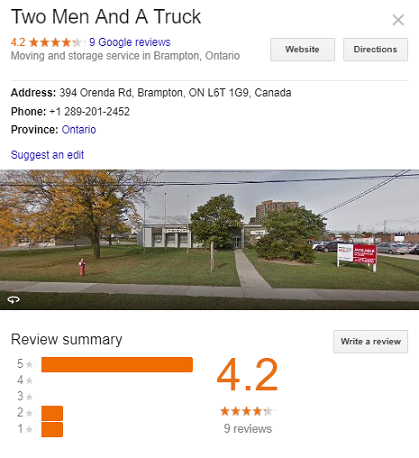Select the 1-star rating bar

pyautogui.click(x=52, y=429)
